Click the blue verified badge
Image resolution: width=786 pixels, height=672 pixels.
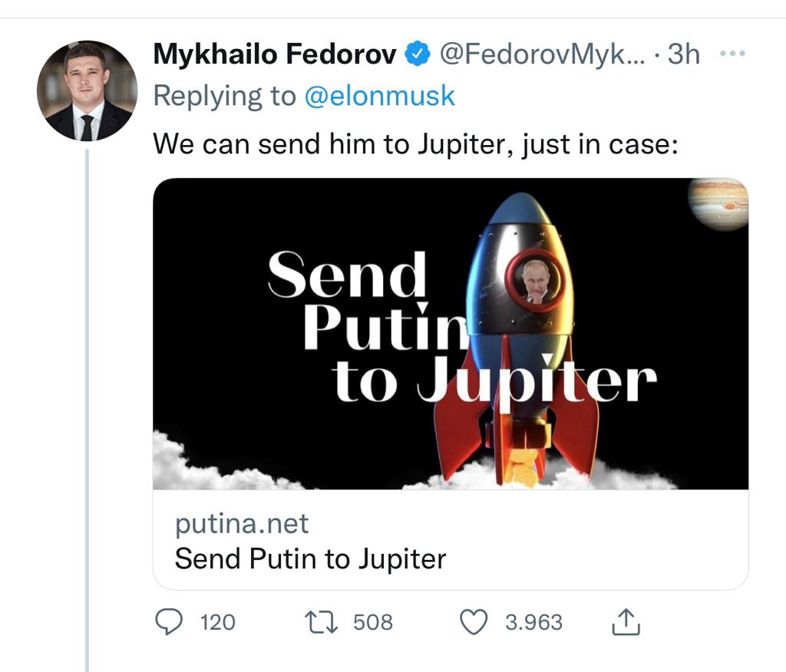tap(418, 54)
